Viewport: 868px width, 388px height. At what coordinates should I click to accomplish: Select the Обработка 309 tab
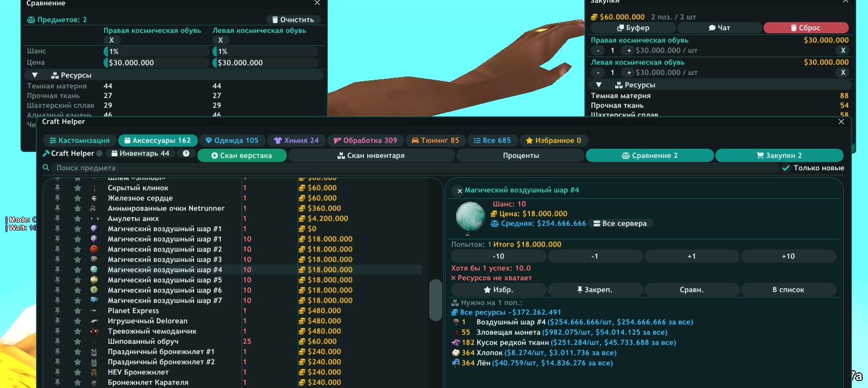(366, 141)
